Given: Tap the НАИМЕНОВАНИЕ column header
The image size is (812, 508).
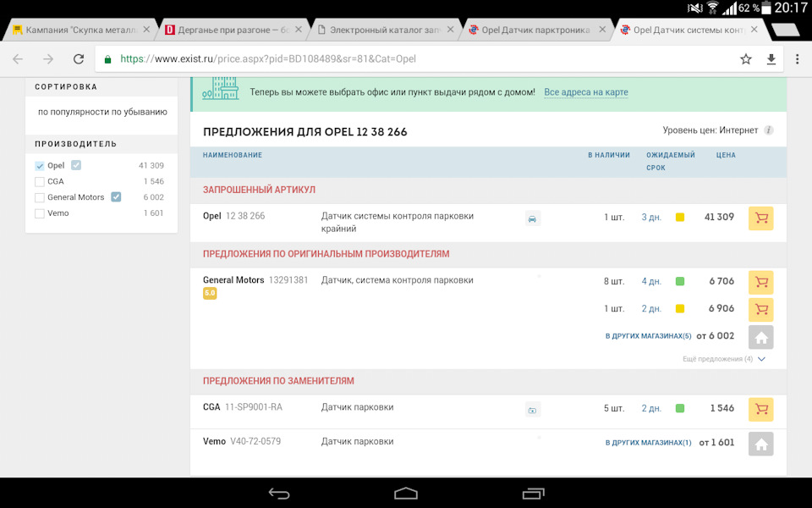Looking at the screenshot, I should (232, 155).
